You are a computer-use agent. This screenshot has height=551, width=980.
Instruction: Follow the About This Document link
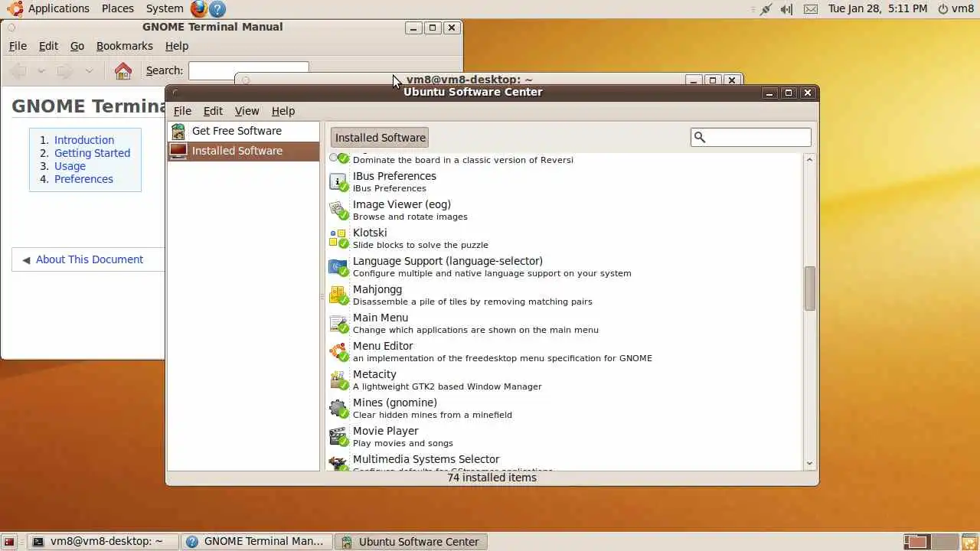pos(90,259)
